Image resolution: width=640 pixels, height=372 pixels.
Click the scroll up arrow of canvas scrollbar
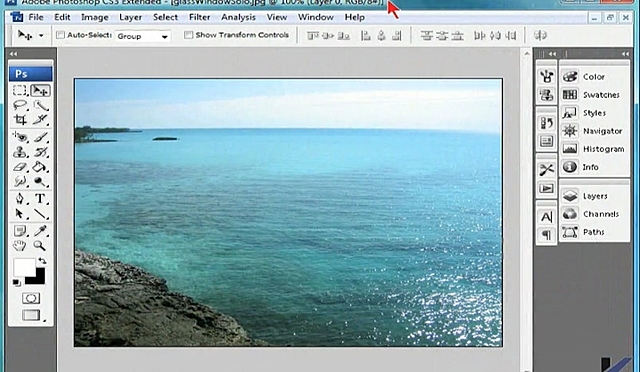(527, 53)
